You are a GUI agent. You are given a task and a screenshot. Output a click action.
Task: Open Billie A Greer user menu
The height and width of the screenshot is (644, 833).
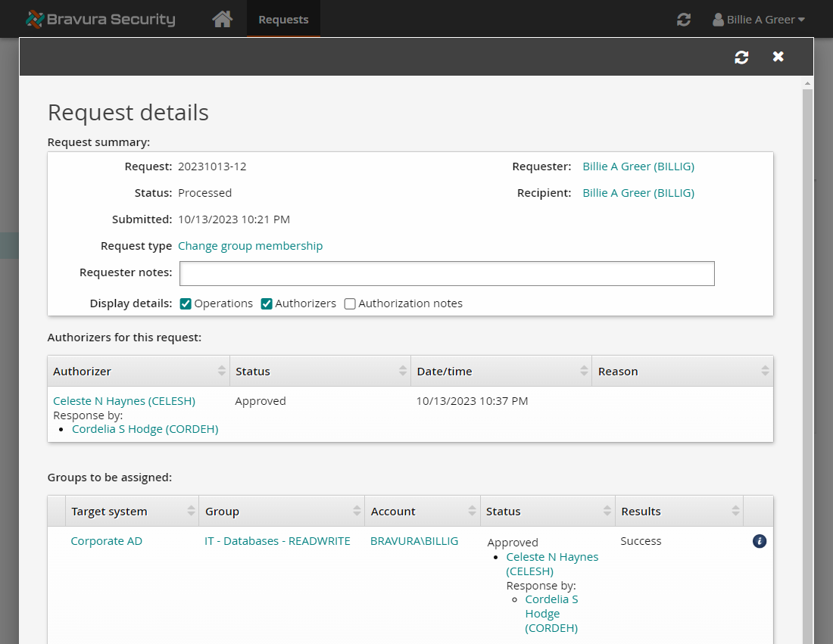pyautogui.click(x=758, y=20)
